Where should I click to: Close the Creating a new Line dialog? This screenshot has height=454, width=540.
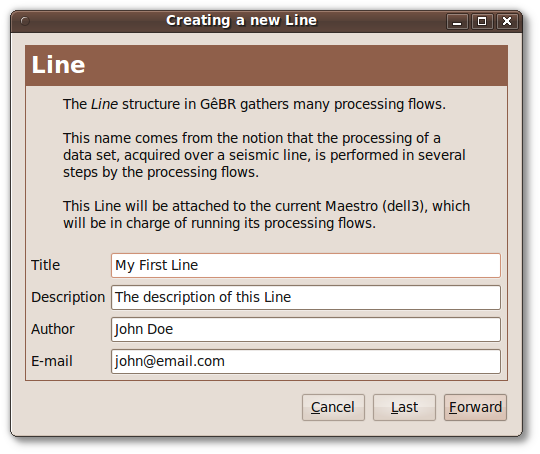[x=507, y=21]
